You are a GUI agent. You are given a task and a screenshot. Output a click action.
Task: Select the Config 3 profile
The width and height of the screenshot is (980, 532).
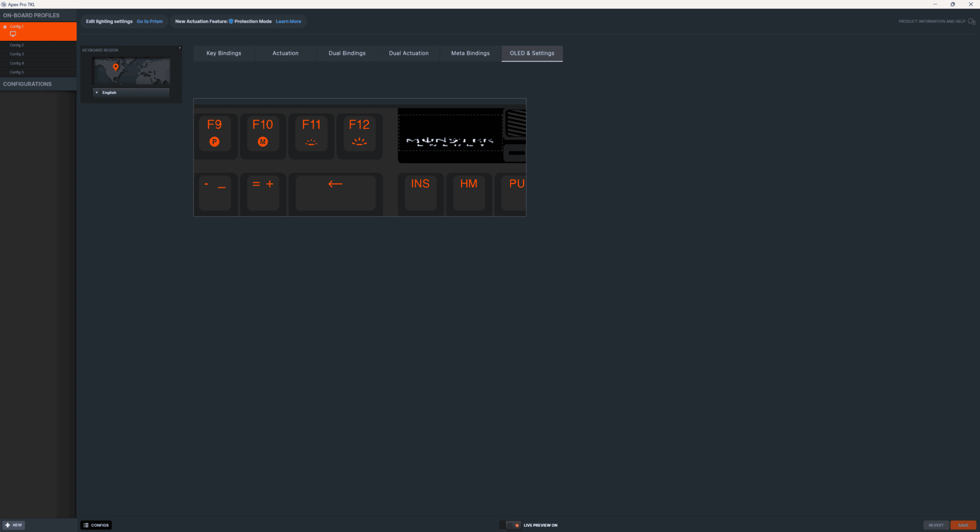38,54
